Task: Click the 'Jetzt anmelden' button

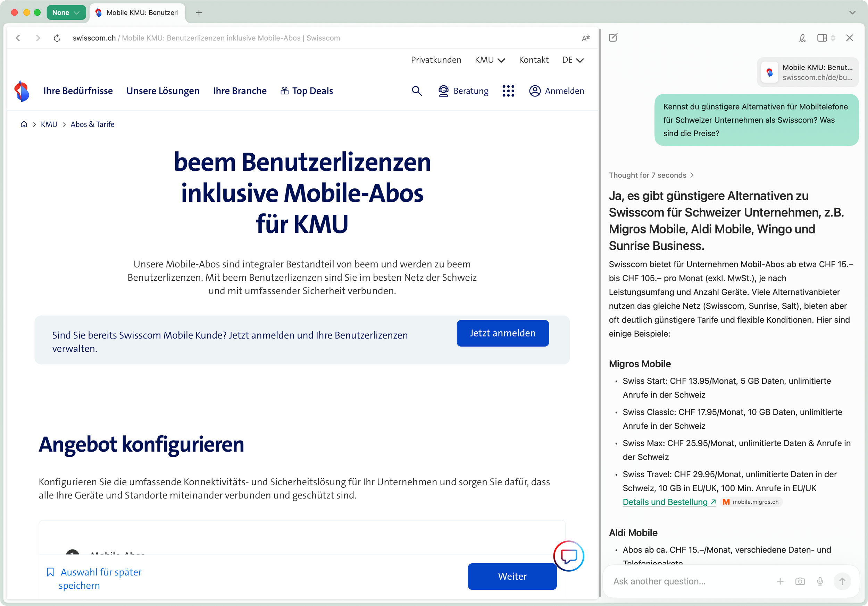Action: click(502, 333)
